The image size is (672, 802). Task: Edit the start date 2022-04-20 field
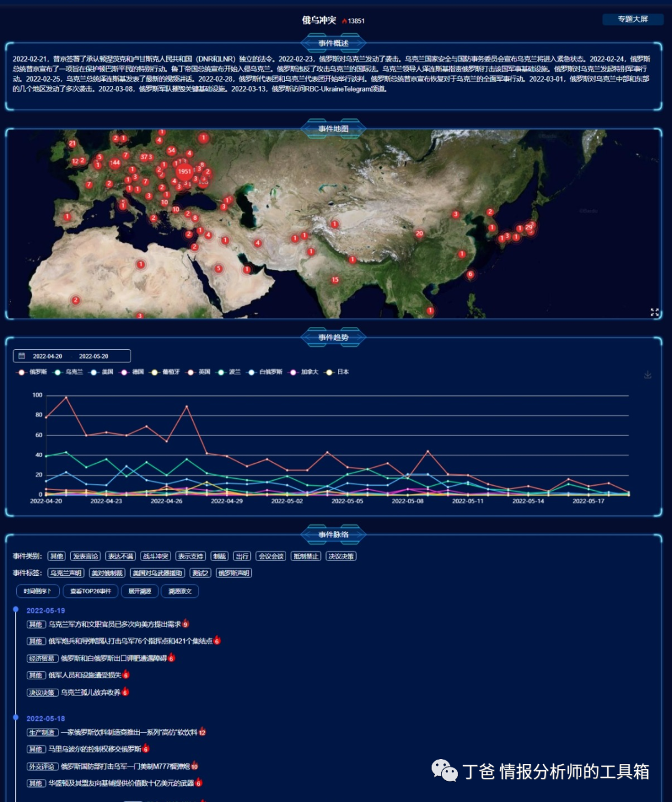(x=47, y=356)
